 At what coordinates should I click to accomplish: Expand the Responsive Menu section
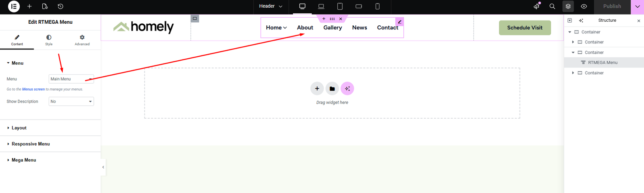pos(31,144)
